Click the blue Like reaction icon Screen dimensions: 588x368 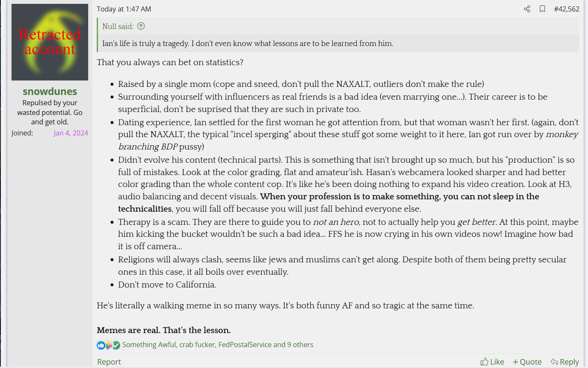pos(101,345)
